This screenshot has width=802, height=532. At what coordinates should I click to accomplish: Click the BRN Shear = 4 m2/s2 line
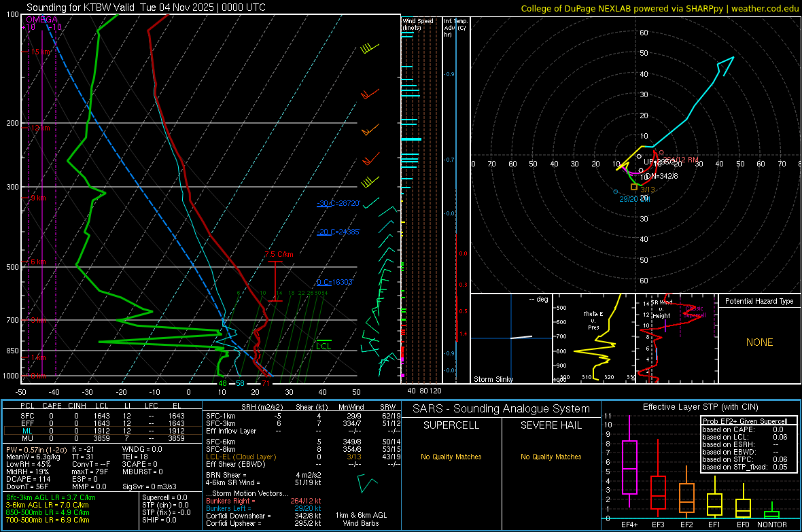[x=264, y=475]
